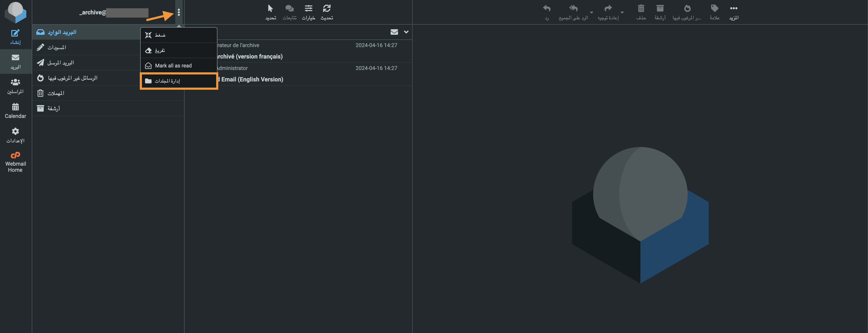
Task: Expand the envelope filter chevron dropdown
Action: click(406, 32)
